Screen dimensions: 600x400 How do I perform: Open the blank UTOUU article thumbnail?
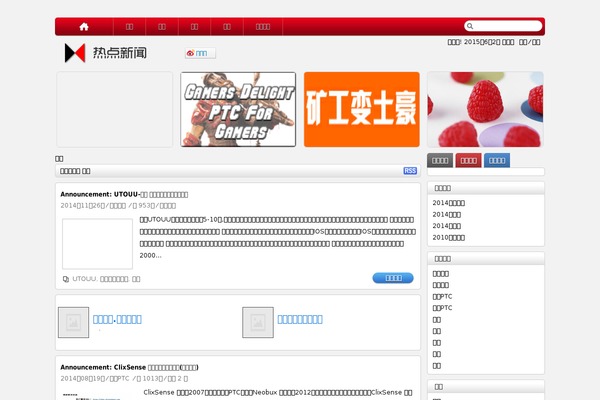pos(98,244)
